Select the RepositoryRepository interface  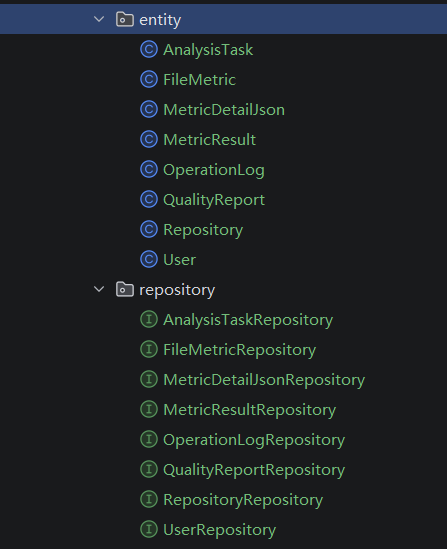point(243,500)
